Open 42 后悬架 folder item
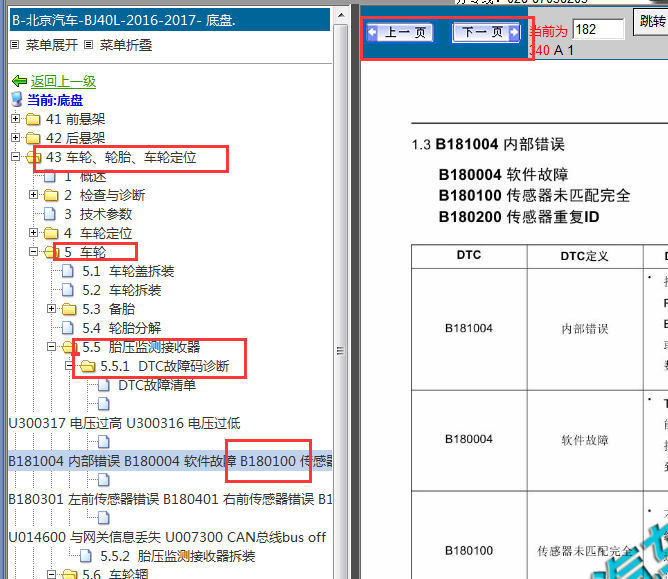This screenshot has width=668, height=579. [x=75, y=138]
